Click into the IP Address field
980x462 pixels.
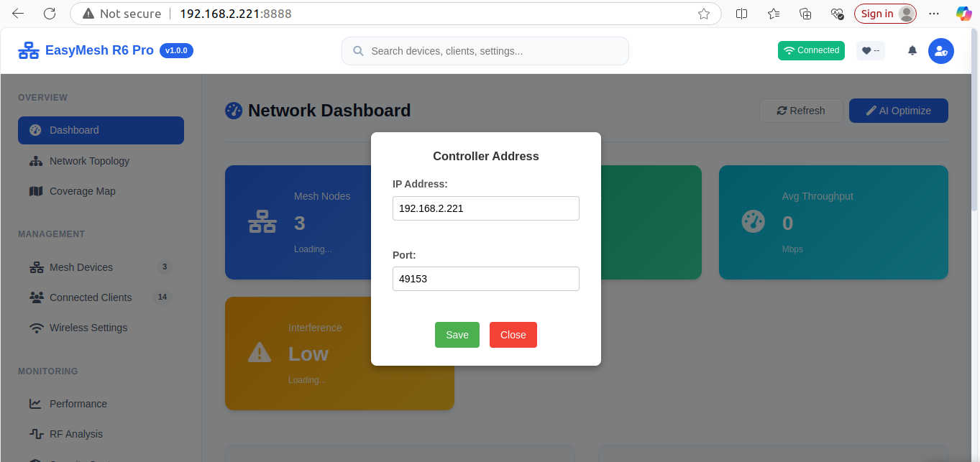[x=485, y=208]
